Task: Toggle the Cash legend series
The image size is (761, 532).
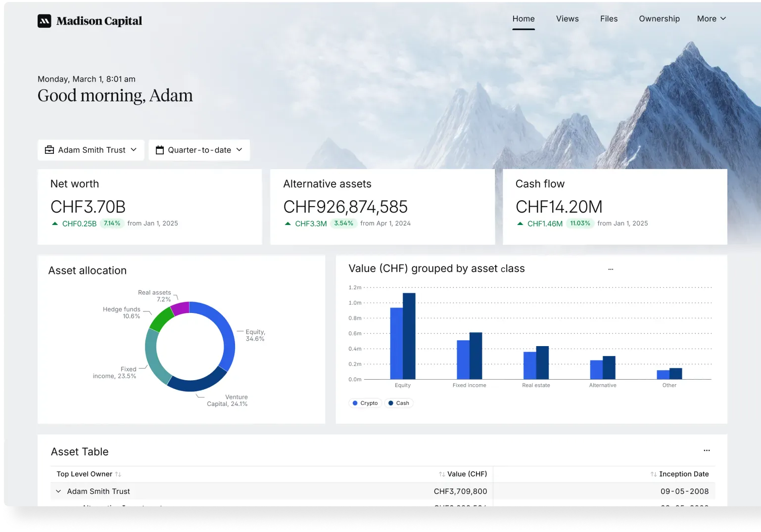Action: [x=399, y=403]
